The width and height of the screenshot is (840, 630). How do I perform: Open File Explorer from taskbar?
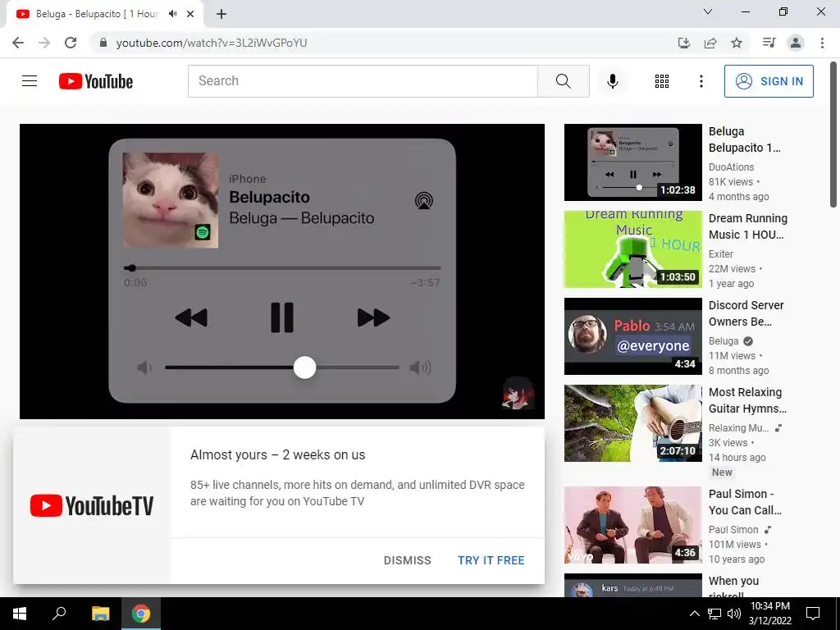point(100,614)
